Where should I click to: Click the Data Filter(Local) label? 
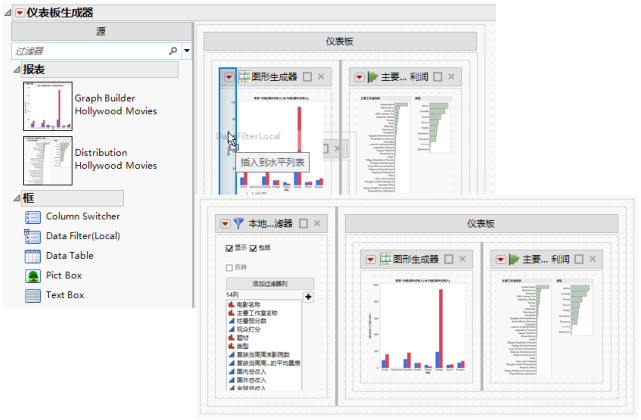[83, 236]
